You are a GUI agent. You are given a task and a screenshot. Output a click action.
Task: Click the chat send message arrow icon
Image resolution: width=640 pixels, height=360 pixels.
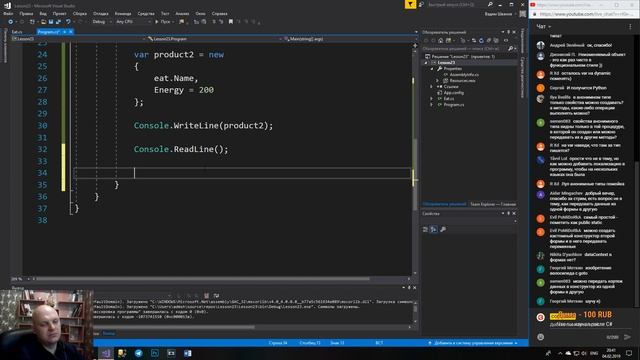627,337
